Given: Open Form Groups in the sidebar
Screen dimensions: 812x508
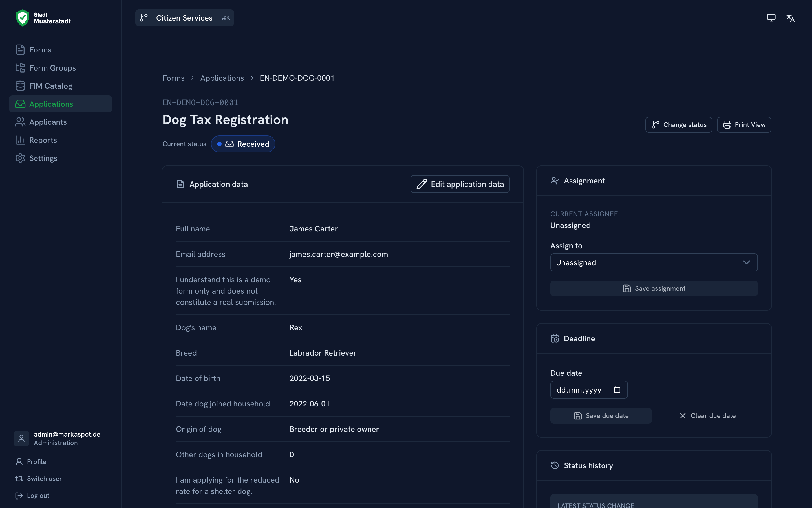Looking at the screenshot, I should click(60, 68).
